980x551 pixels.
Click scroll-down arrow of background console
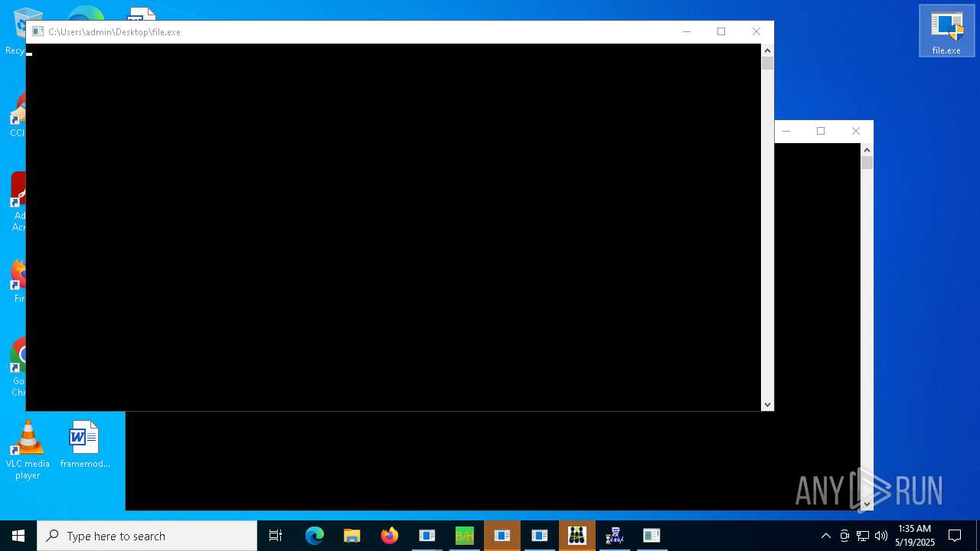coord(867,504)
